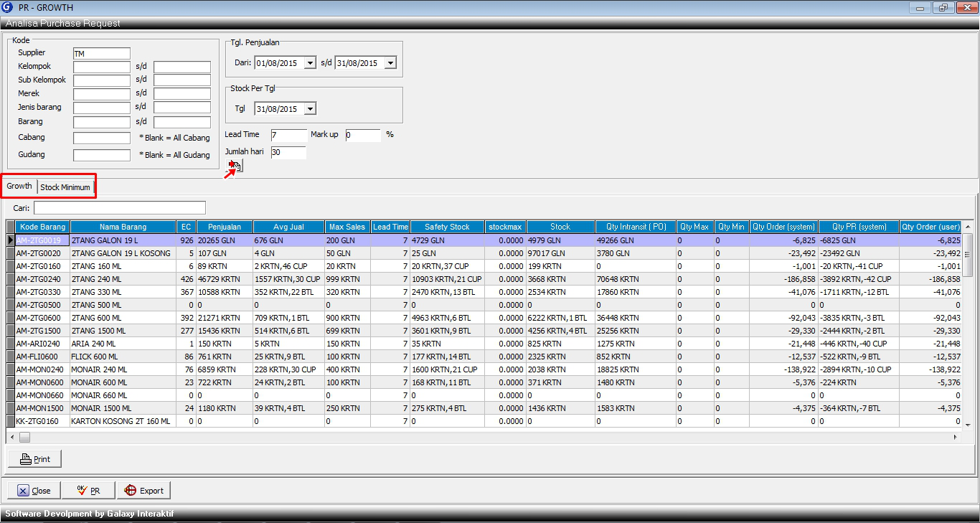The height and width of the screenshot is (523, 980).
Task: Open the s/d end date dropdown
Action: tap(390, 63)
